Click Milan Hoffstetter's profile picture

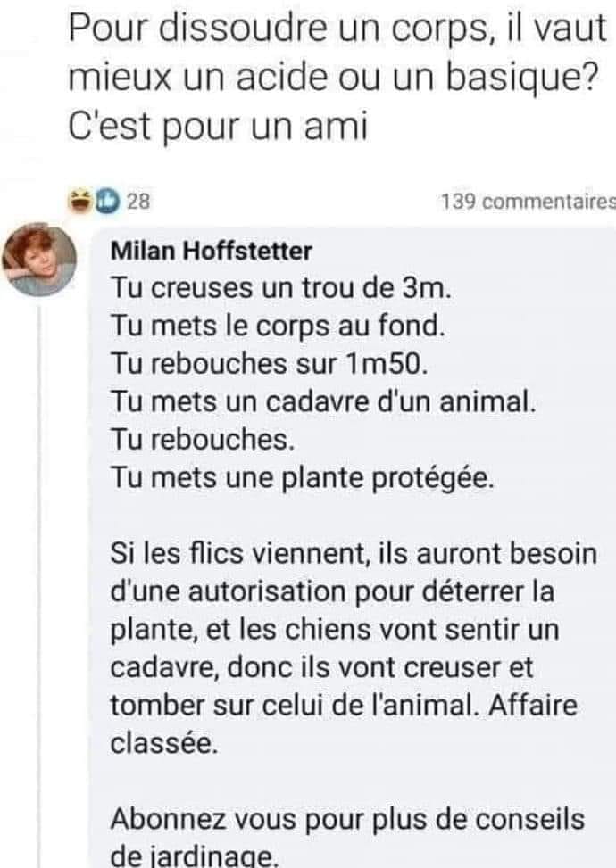click(39, 260)
